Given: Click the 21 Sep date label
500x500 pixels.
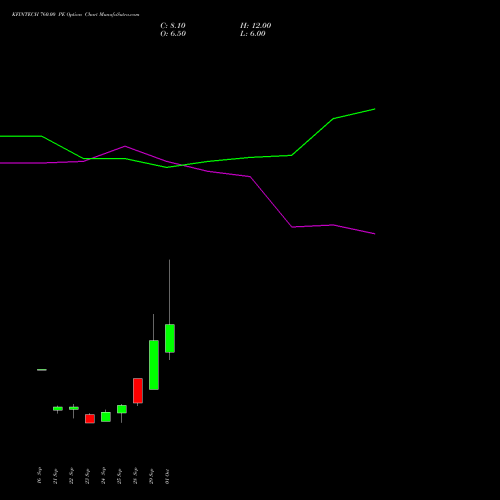Looking at the screenshot, I should point(55,476).
